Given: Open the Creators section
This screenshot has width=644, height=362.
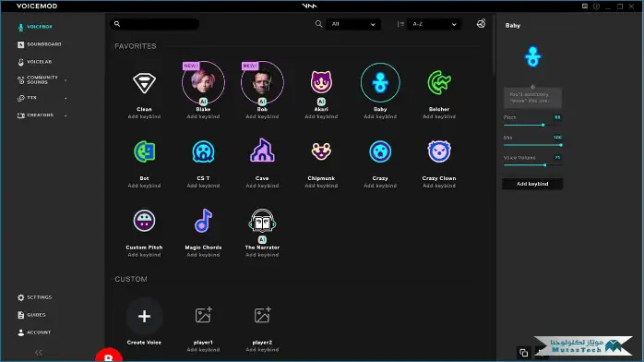Looking at the screenshot, I should click(36, 115).
